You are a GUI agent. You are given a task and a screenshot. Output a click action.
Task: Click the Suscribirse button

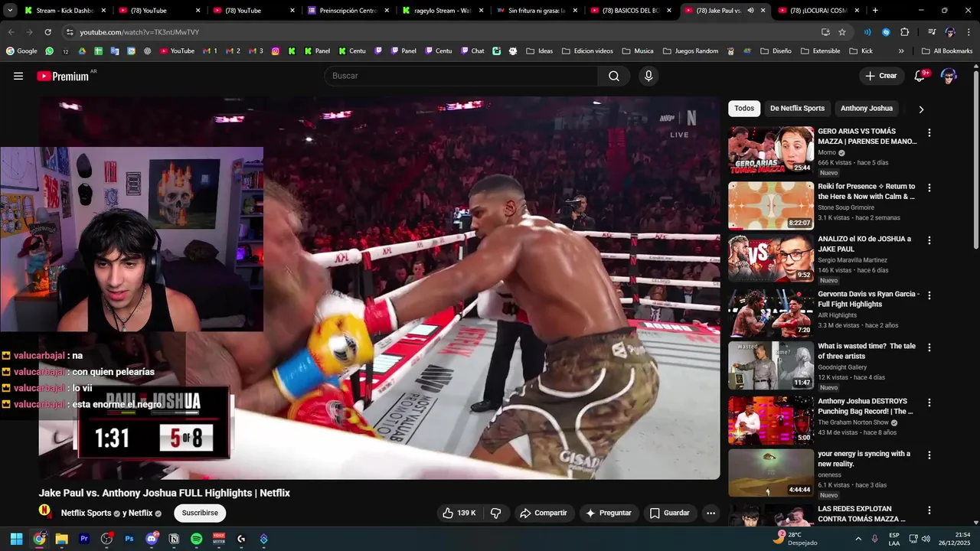pos(200,513)
